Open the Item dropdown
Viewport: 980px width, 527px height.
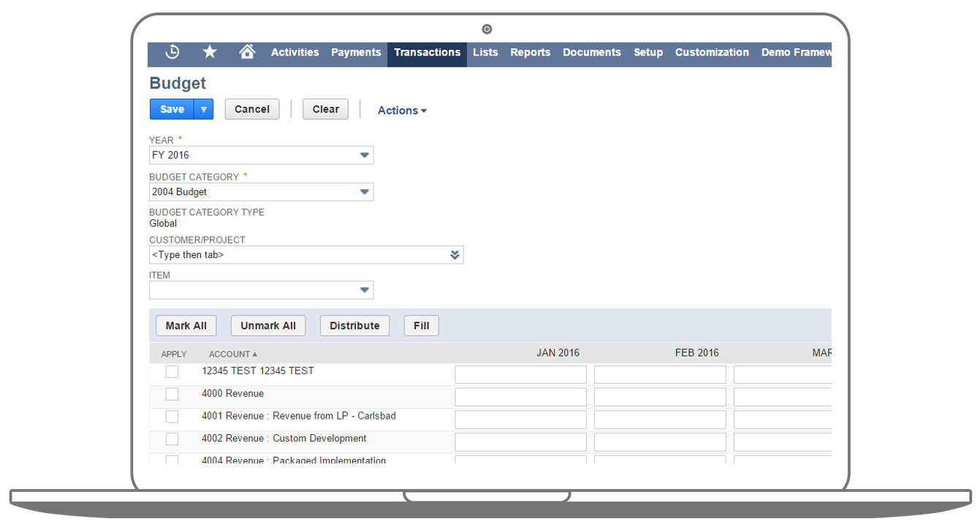click(364, 290)
